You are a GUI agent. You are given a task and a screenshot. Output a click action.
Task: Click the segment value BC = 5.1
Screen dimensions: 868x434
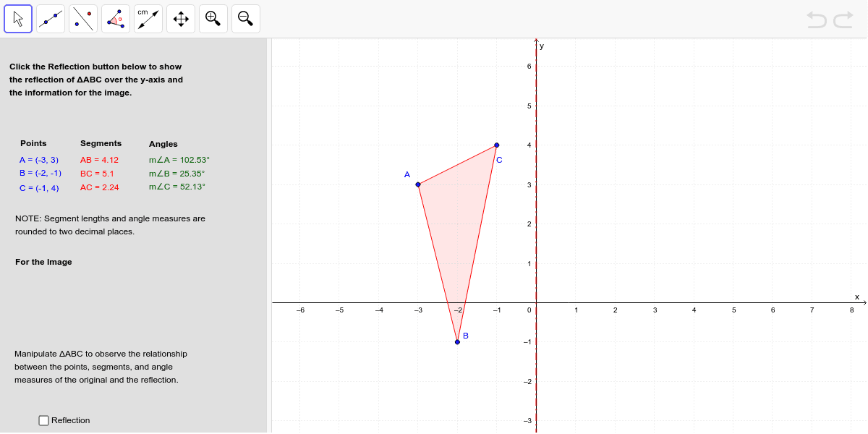97,174
